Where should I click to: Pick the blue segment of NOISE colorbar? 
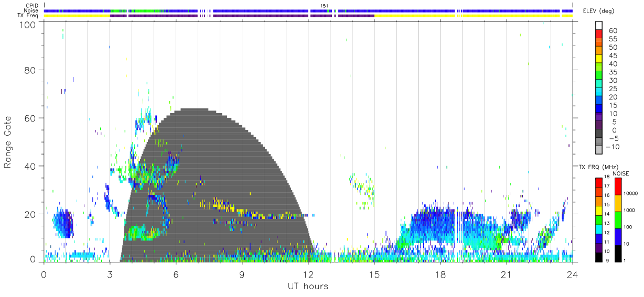[x=617, y=236]
